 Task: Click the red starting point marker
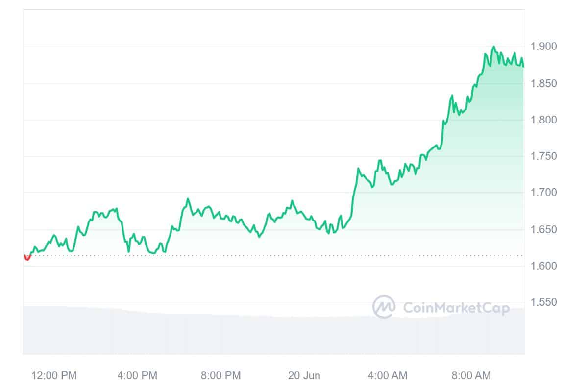27,257
